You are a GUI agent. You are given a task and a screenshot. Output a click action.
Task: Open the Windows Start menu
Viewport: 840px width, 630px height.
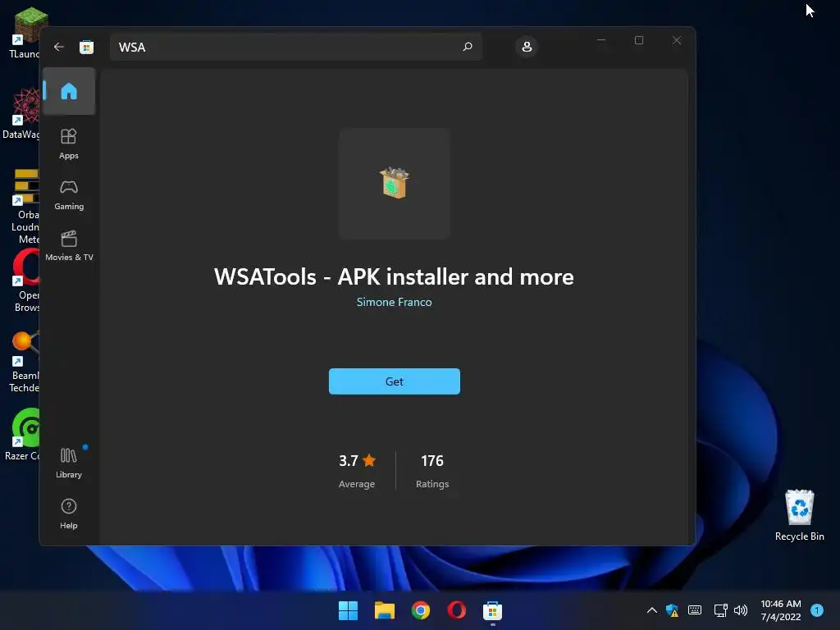point(348,610)
